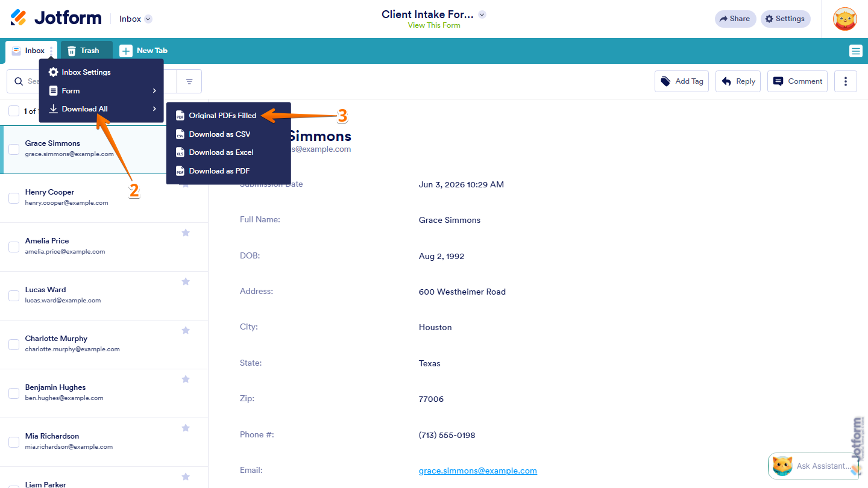Choose Inbox Settings from the menu

pyautogui.click(x=101, y=72)
